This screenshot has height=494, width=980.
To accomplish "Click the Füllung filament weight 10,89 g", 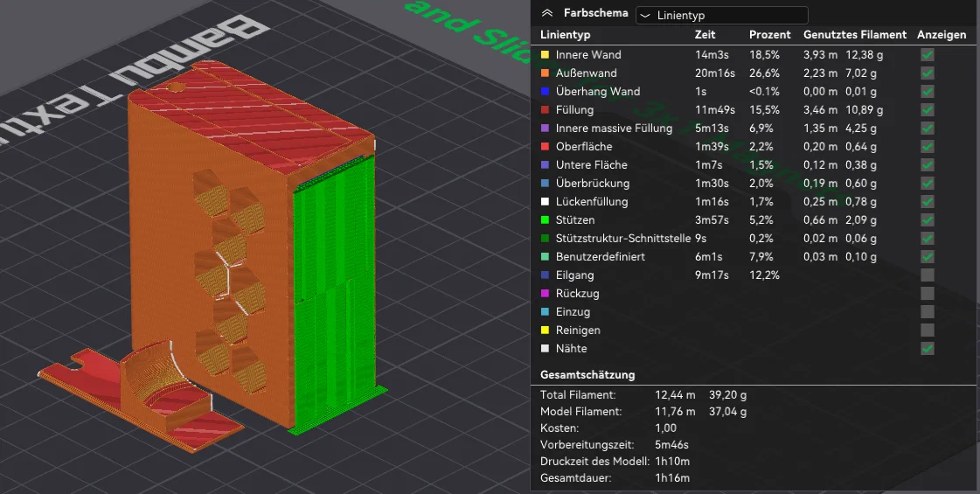I will (x=865, y=110).
